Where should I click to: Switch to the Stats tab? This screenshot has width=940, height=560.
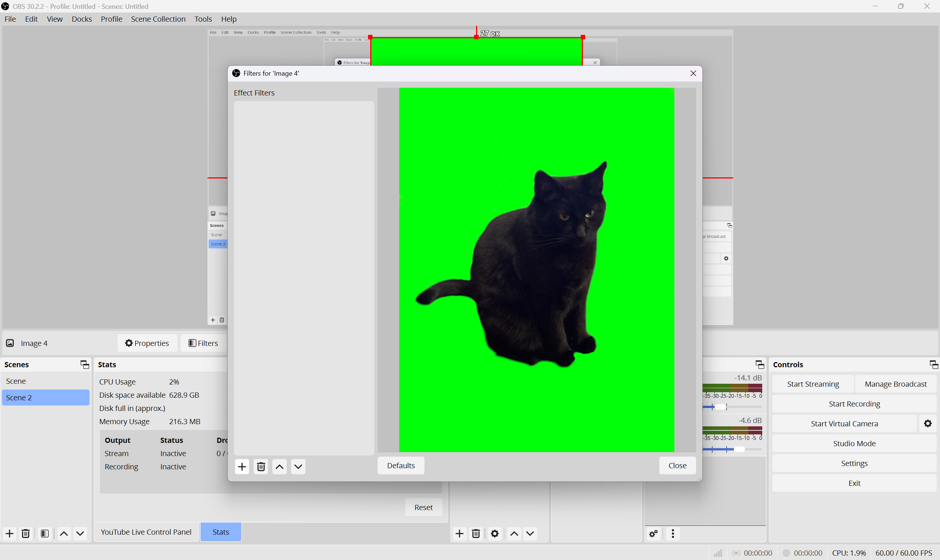click(221, 532)
